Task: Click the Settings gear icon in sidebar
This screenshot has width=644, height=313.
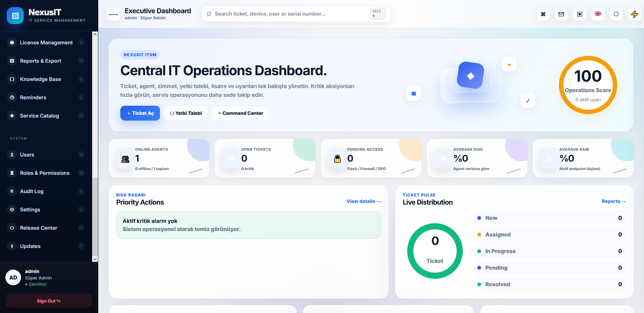Action: (x=12, y=210)
